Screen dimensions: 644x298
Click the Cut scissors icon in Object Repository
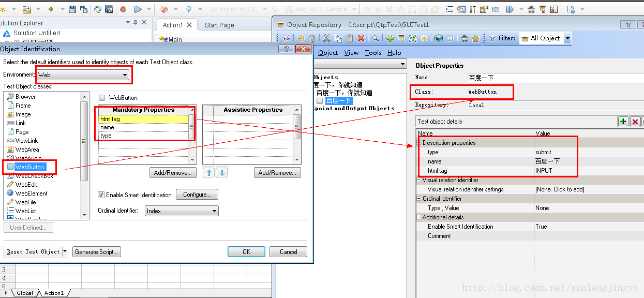tap(326, 38)
